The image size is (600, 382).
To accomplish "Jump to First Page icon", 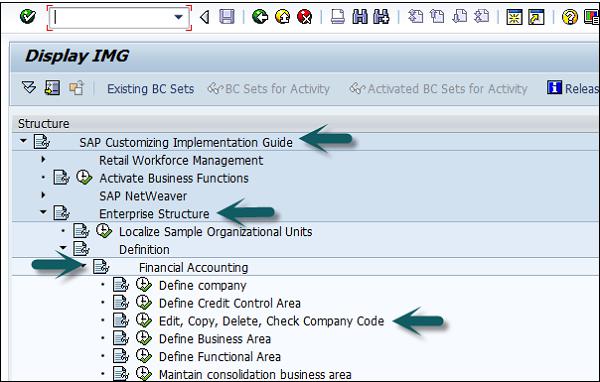I will point(415,17).
